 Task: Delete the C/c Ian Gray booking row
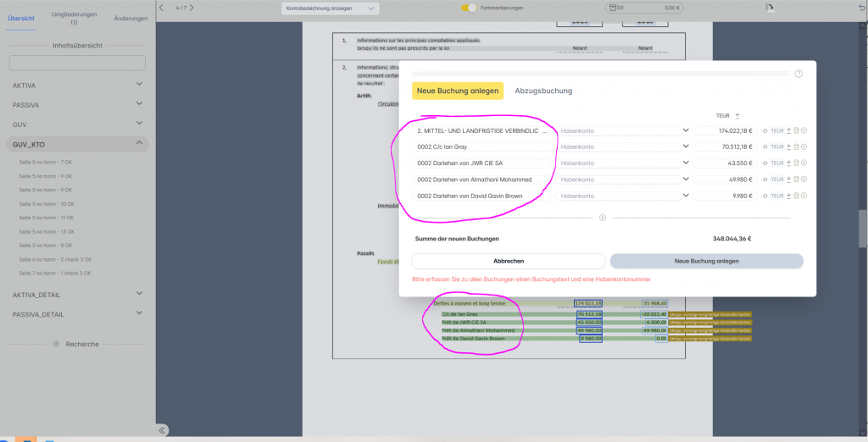tap(796, 146)
